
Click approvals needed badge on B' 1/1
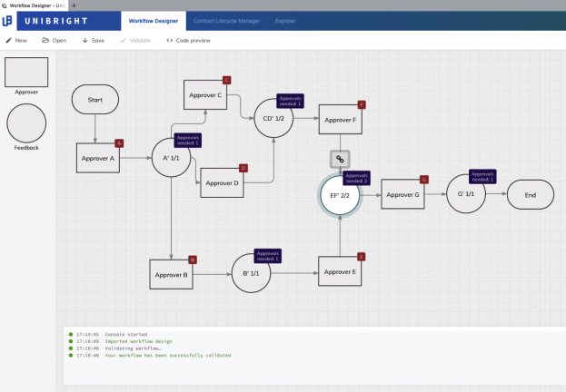click(x=267, y=256)
